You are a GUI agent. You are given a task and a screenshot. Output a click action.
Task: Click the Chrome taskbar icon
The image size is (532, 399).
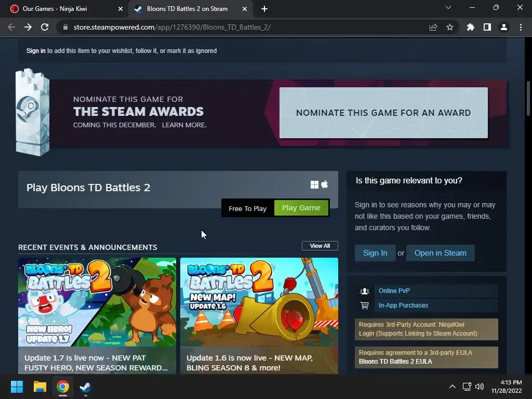[63, 387]
